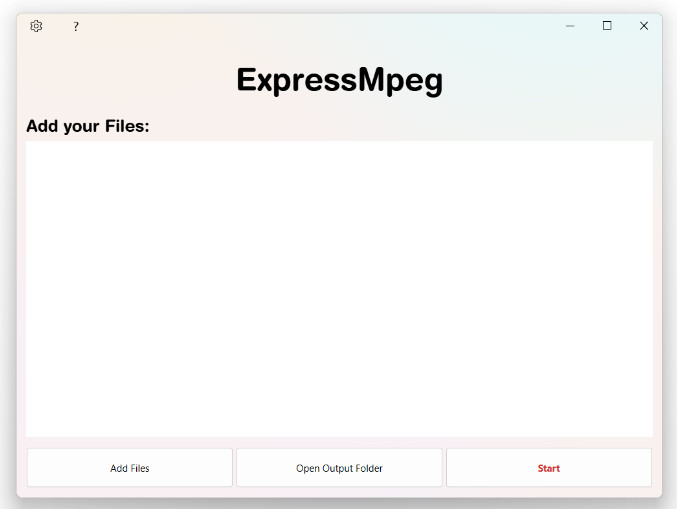Screen dimensions: 677x509
Task: Click the ExpressMpeg title text
Action: (339, 80)
